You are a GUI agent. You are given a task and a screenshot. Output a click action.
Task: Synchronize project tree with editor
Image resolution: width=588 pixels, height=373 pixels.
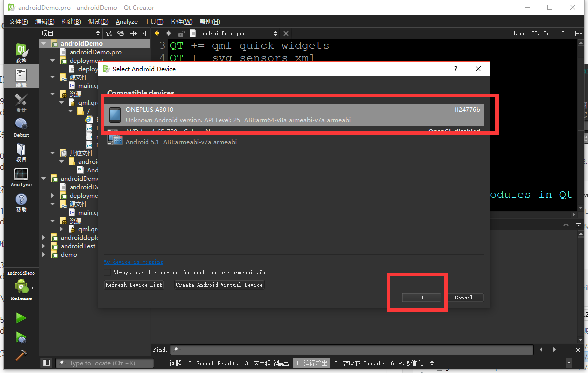point(121,33)
